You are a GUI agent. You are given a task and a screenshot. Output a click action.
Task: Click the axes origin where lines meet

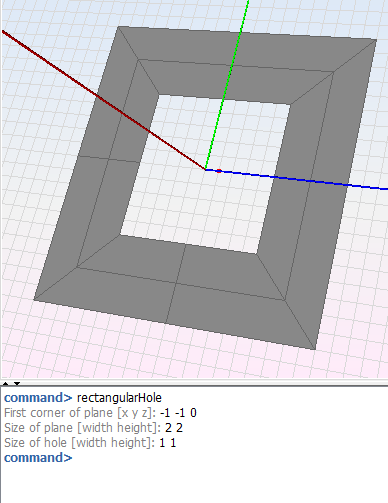pos(205,170)
